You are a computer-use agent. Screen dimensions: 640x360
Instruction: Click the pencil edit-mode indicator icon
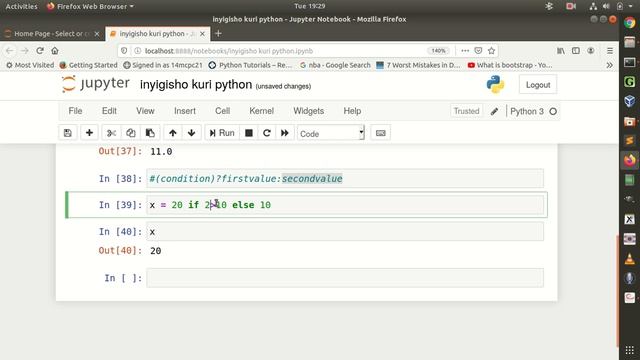coord(494,111)
